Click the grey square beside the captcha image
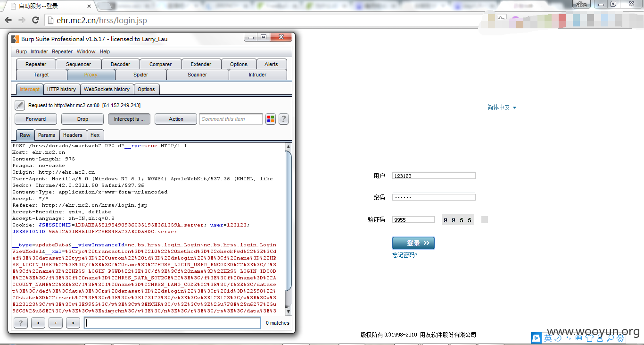 pyautogui.click(x=485, y=220)
